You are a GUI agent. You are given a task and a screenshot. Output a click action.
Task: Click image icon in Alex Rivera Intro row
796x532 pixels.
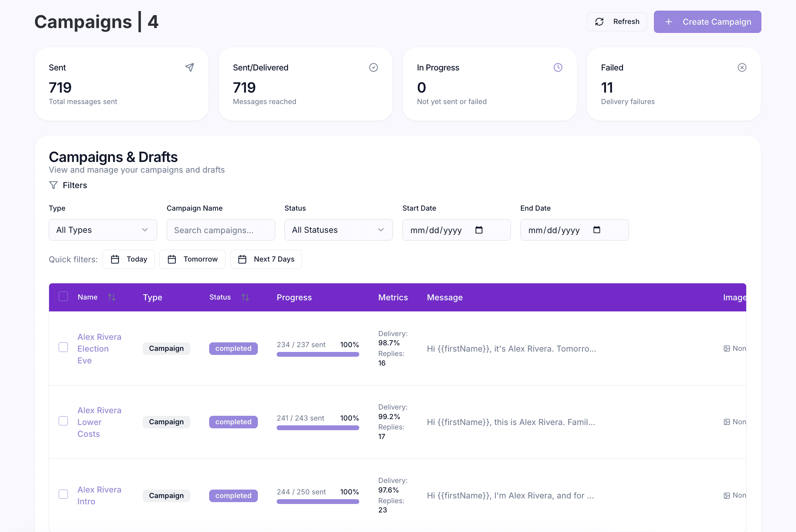click(727, 495)
